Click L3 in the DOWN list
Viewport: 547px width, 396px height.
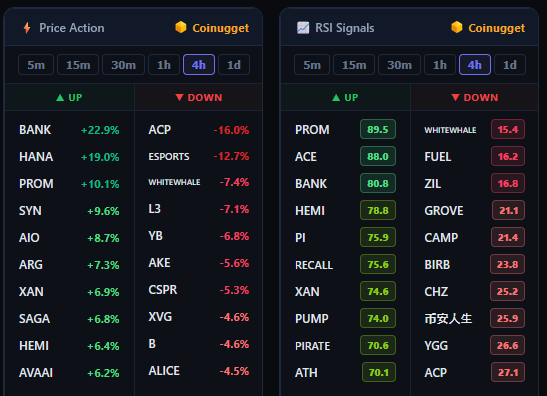(155, 209)
